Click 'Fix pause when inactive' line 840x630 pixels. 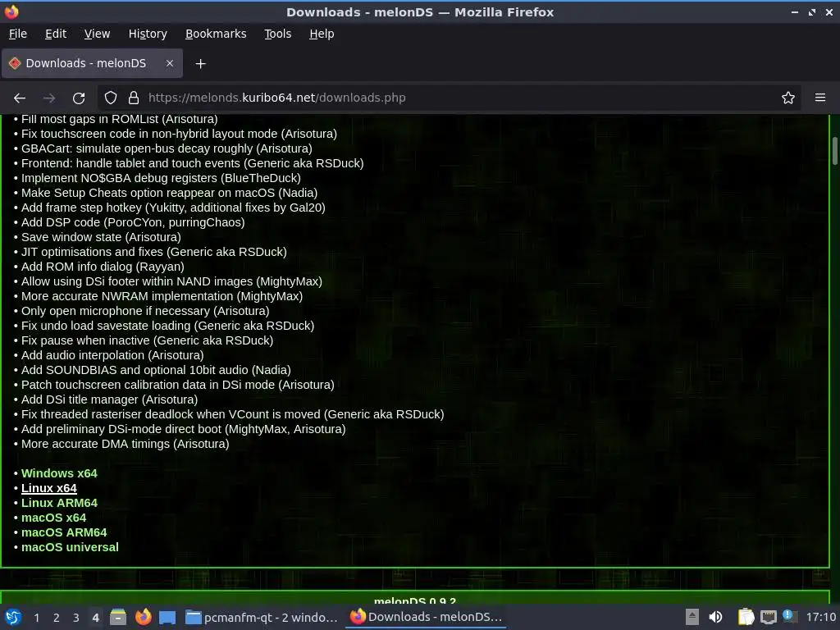(148, 340)
